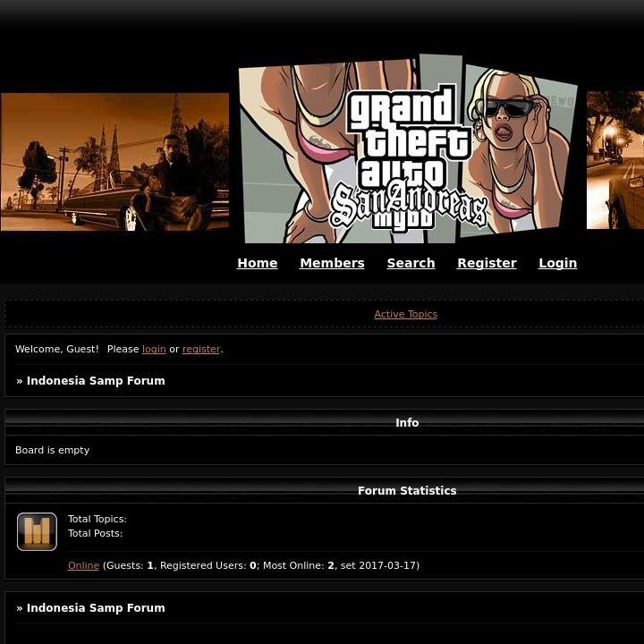Click the right banner image of night street
This screenshot has height=644, width=644.
[x=615, y=160]
